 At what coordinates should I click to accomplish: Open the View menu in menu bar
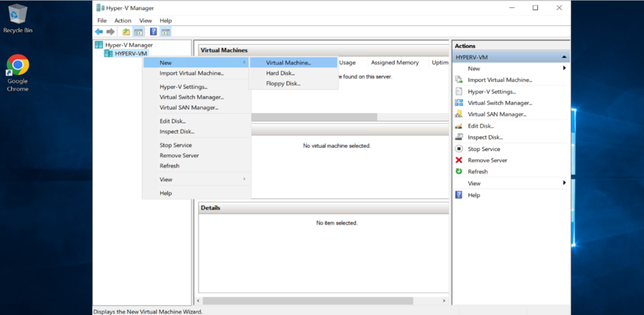(x=145, y=21)
